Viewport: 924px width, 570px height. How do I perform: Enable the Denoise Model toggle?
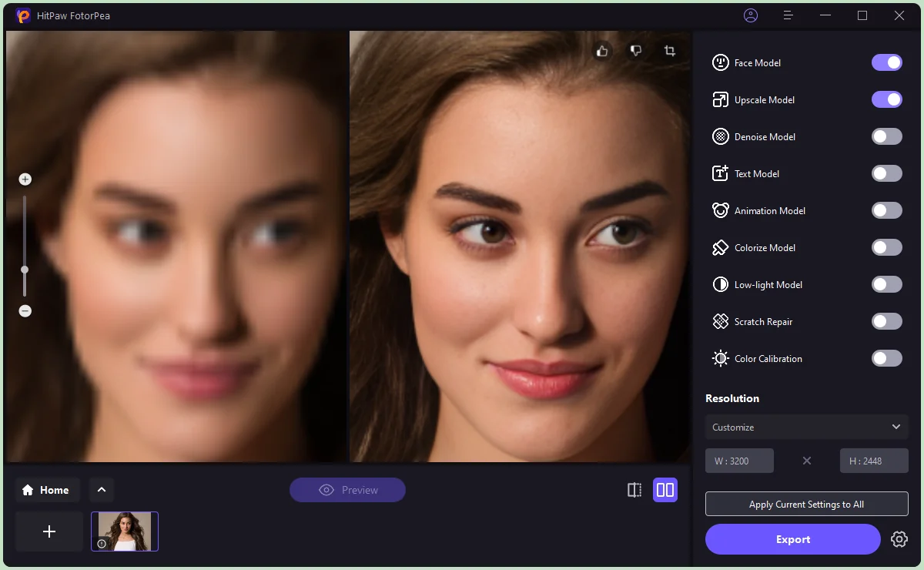(x=886, y=137)
